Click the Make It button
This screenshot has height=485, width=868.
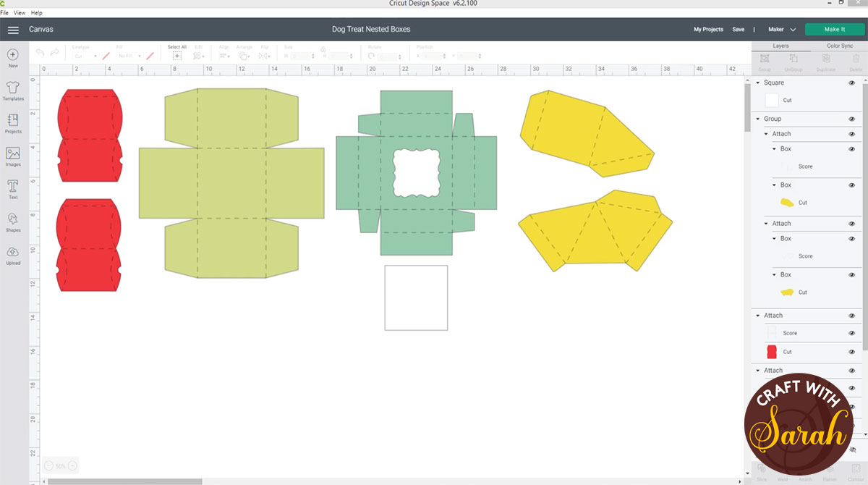[835, 30]
